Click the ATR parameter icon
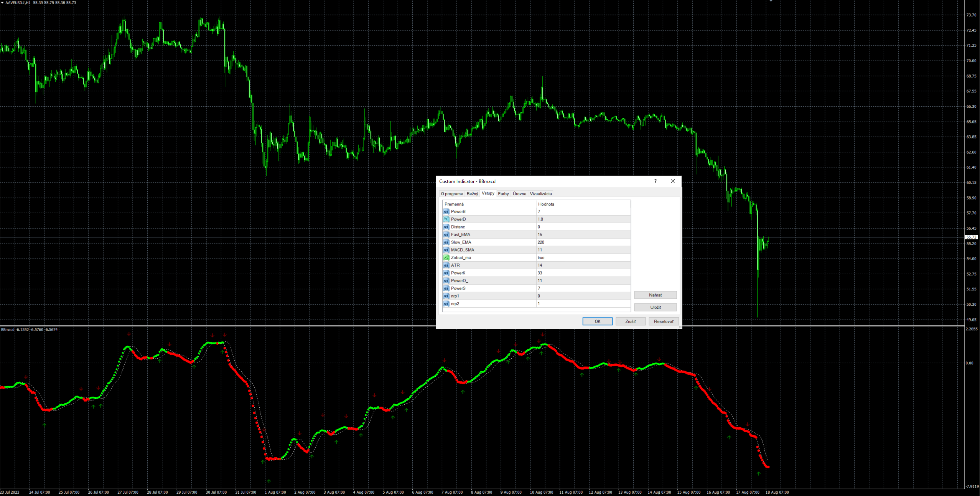Image resolution: width=980 pixels, height=496 pixels. pyautogui.click(x=446, y=265)
